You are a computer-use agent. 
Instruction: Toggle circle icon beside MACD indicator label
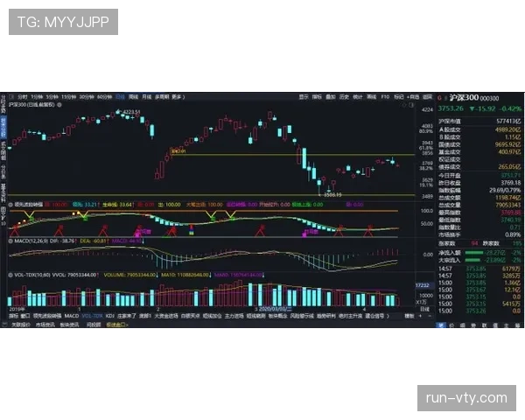[x=10, y=241]
